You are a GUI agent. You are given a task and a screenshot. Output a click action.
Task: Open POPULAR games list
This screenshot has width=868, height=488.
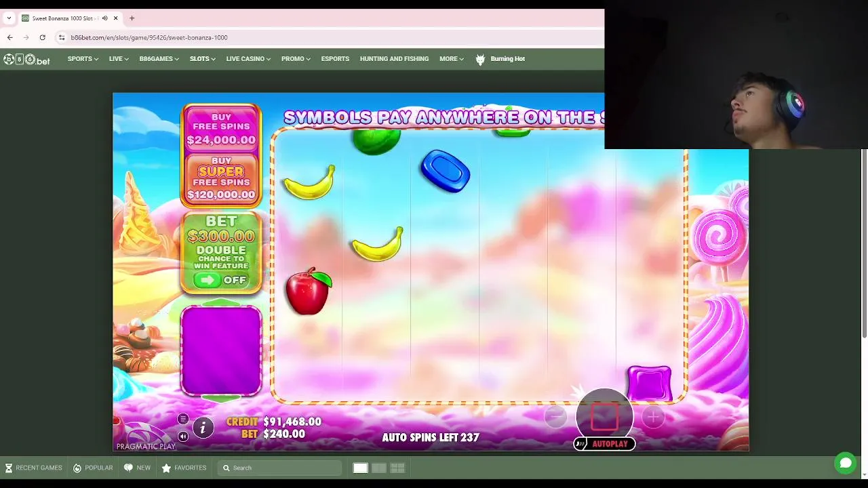[93, 468]
